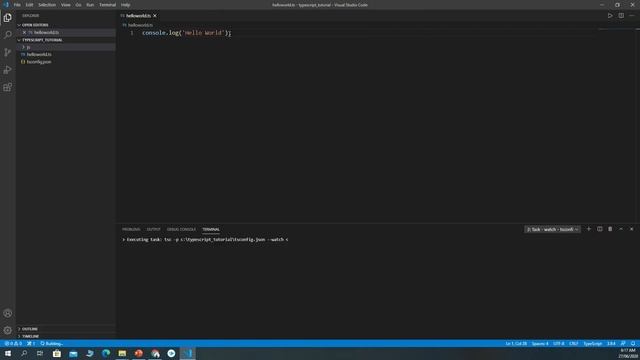Select the helloworld.ts editor tab
Viewport: 640px width, 360px height.
[x=138, y=16]
